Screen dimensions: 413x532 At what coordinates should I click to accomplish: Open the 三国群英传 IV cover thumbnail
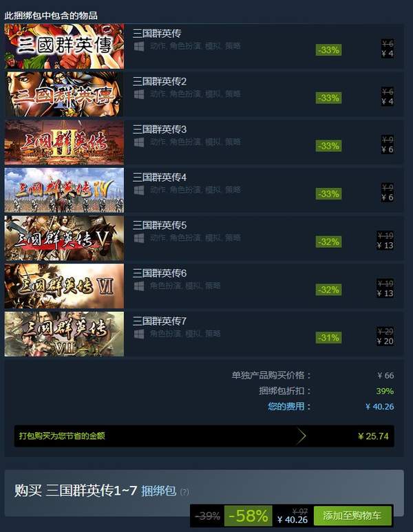click(64, 190)
